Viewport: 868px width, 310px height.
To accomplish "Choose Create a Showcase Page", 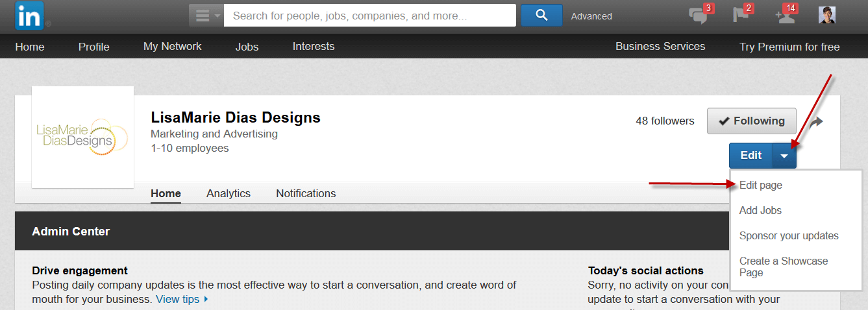I will pos(784,267).
